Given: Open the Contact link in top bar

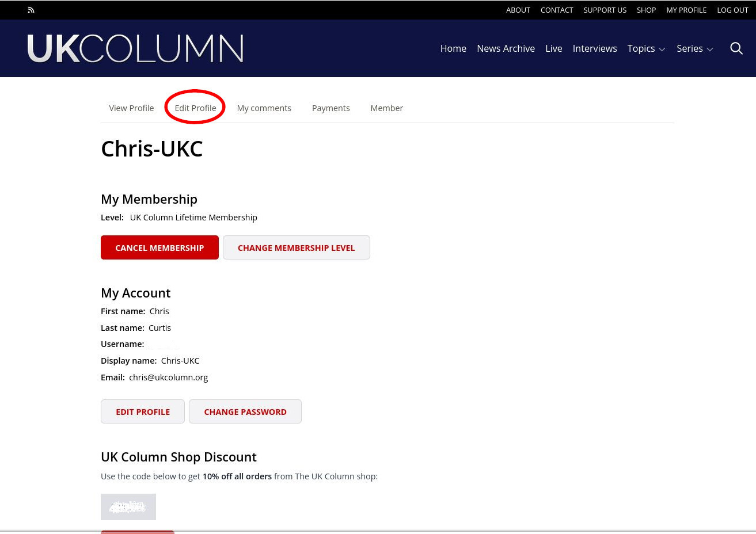Looking at the screenshot, I should click(x=557, y=10).
